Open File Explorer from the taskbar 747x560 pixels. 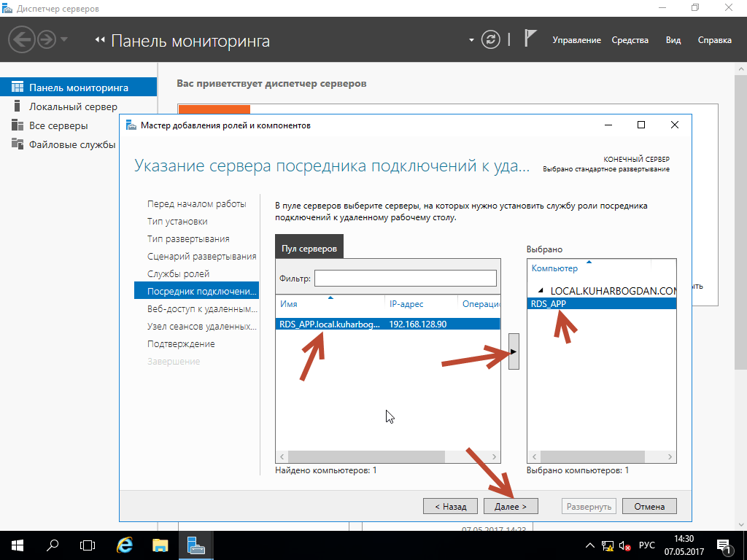click(x=160, y=545)
